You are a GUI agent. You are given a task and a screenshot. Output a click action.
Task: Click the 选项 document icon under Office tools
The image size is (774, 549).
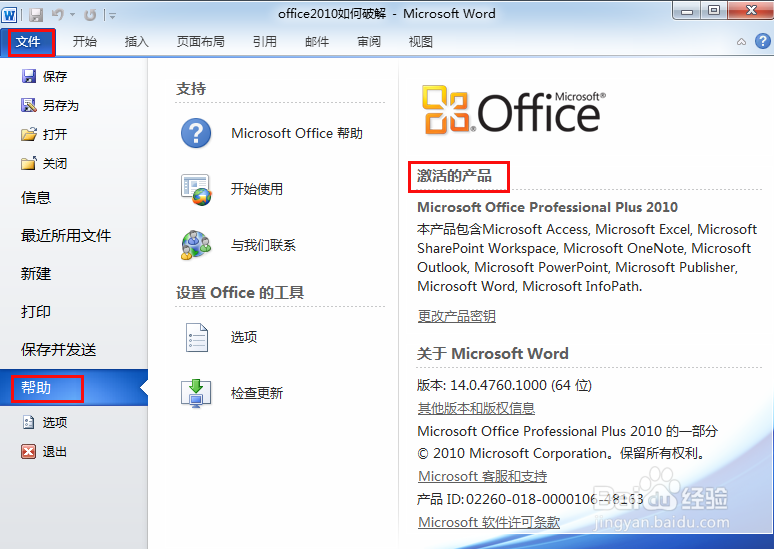tap(196, 337)
